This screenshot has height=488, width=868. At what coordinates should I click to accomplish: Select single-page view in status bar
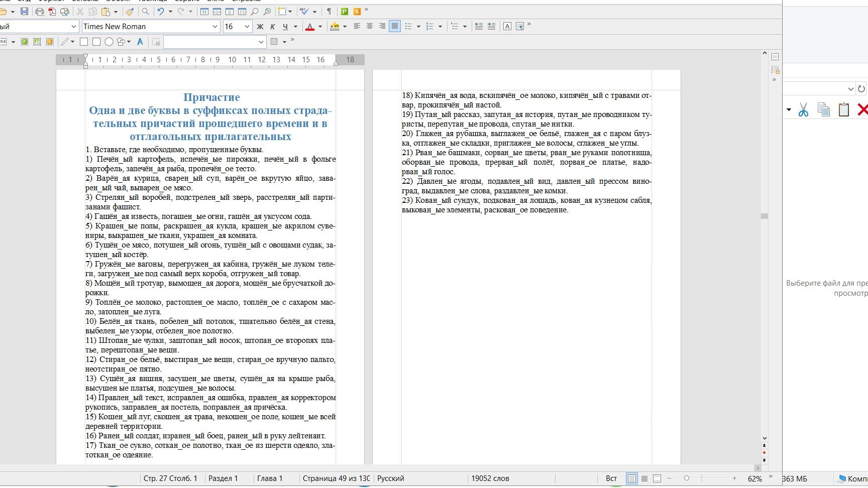632,478
